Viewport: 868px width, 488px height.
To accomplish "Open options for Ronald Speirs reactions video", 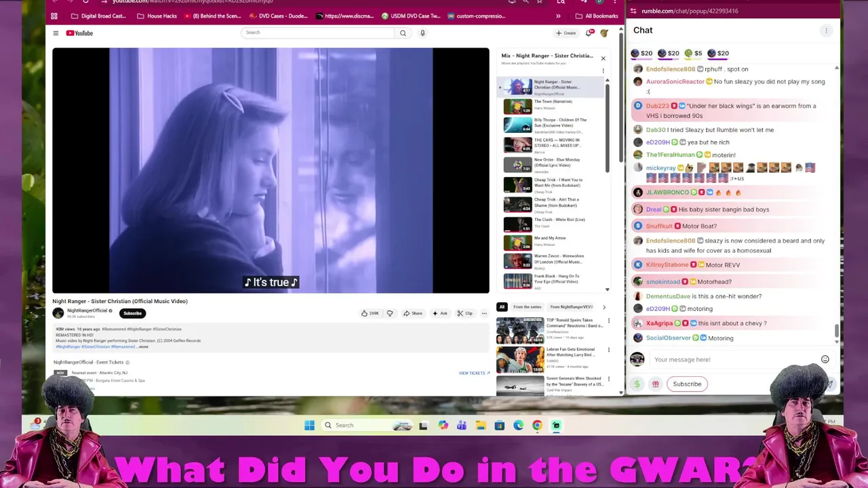I will [608, 321].
